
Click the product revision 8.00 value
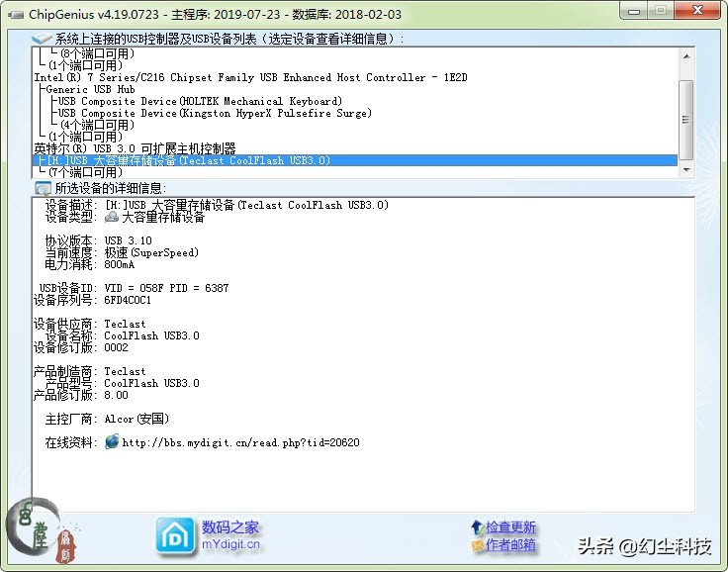click(x=116, y=395)
